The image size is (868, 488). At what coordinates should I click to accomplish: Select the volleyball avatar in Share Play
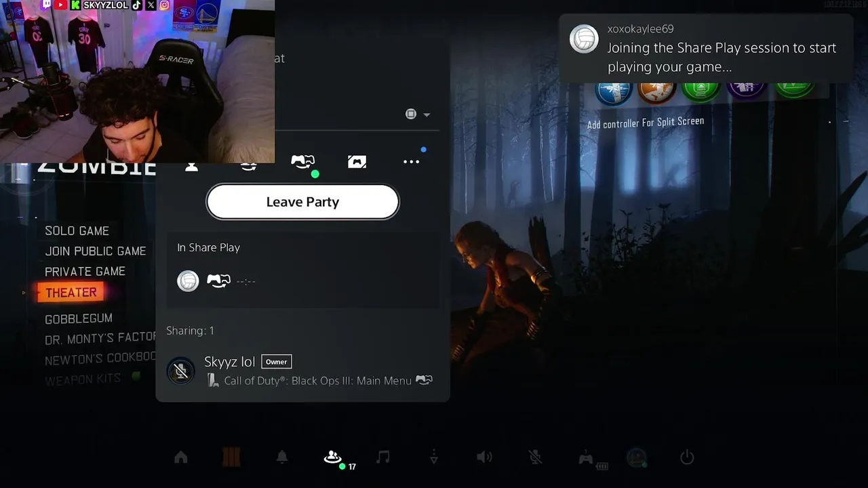pyautogui.click(x=188, y=281)
